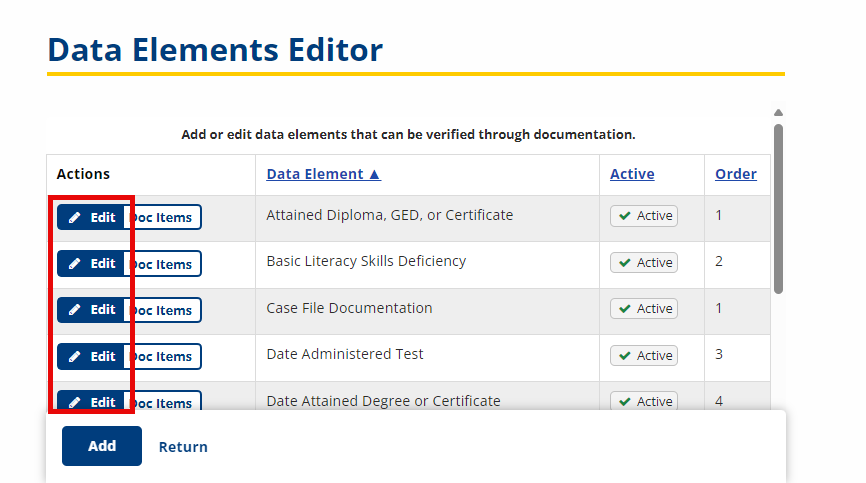Open Doc Items for Date Administered Test
This screenshot has height=483, width=866.
click(162, 357)
